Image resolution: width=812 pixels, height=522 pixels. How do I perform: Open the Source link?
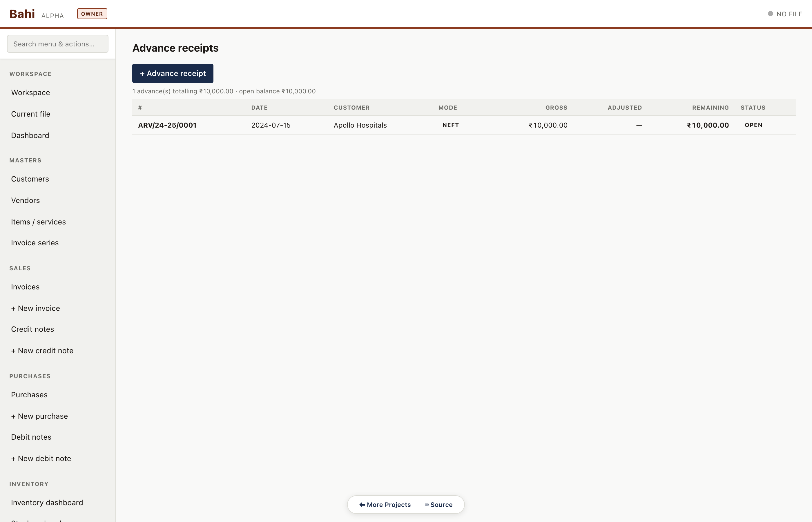[438, 505]
